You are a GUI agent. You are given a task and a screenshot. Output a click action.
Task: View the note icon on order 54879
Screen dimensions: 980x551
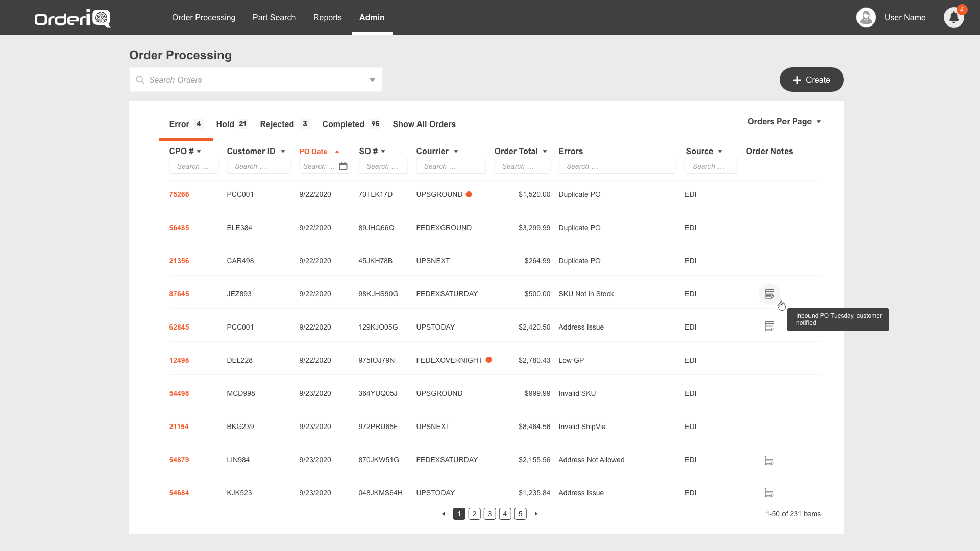tap(769, 460)
